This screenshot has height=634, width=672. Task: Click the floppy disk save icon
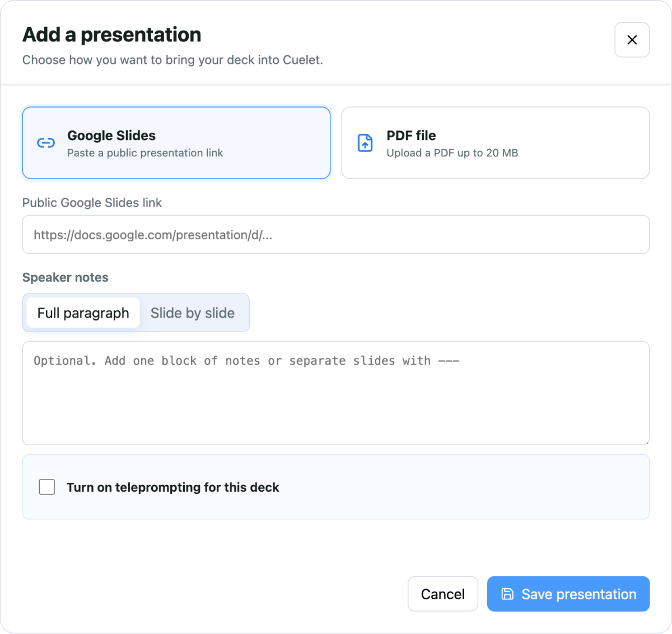coord(507,594)
